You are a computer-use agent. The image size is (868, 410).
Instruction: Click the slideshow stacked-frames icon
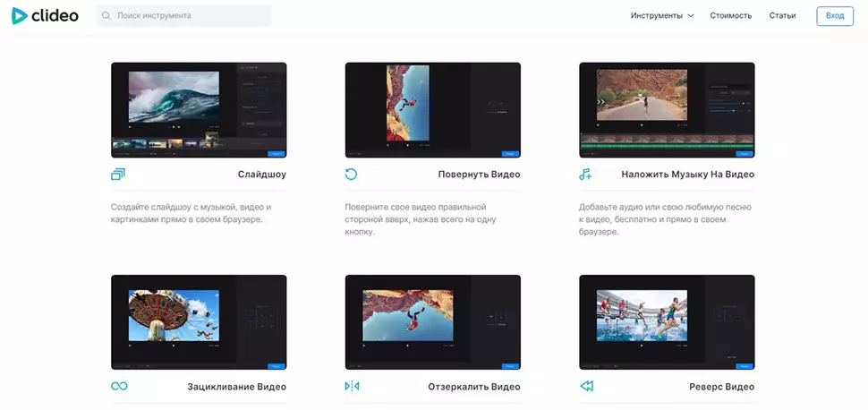tap(118, 174)
